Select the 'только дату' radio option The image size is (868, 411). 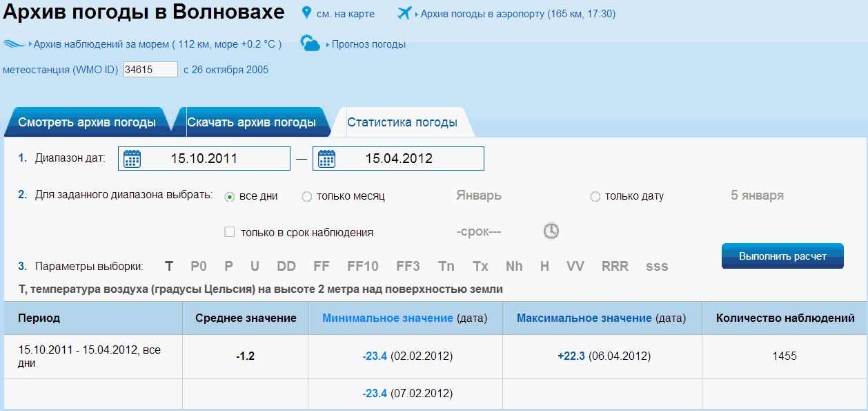point(595,197)
